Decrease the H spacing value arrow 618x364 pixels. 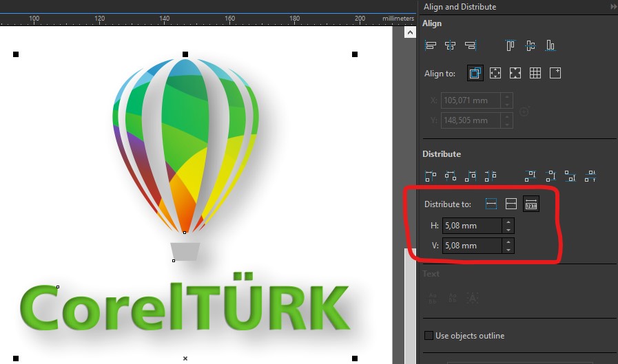click(508, 230)
